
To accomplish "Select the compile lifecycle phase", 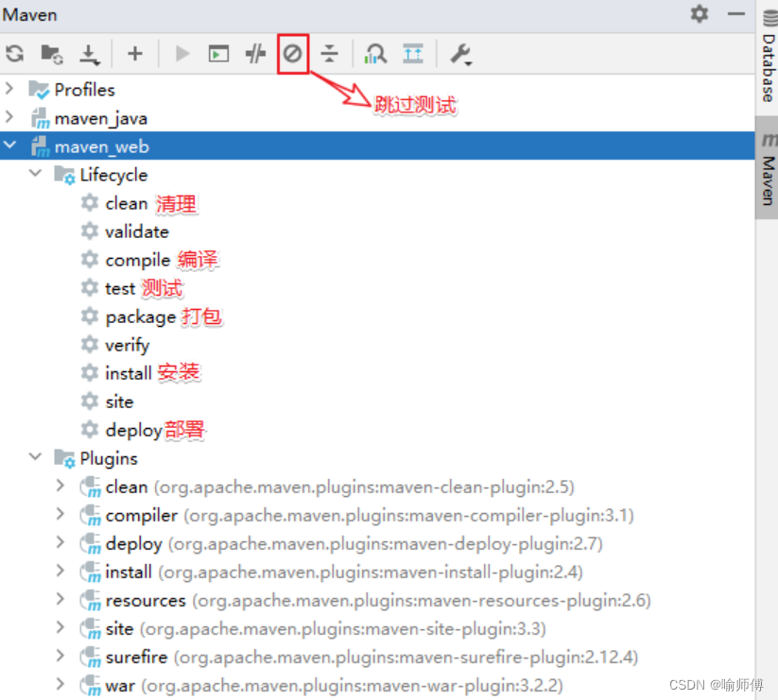I will [137, 261].
